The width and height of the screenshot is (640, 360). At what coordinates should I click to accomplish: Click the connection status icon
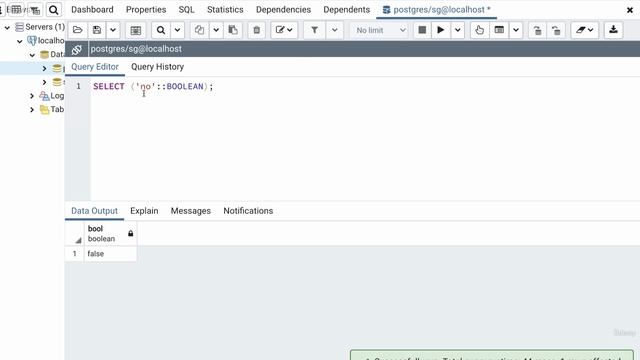(x=76, y=49)
